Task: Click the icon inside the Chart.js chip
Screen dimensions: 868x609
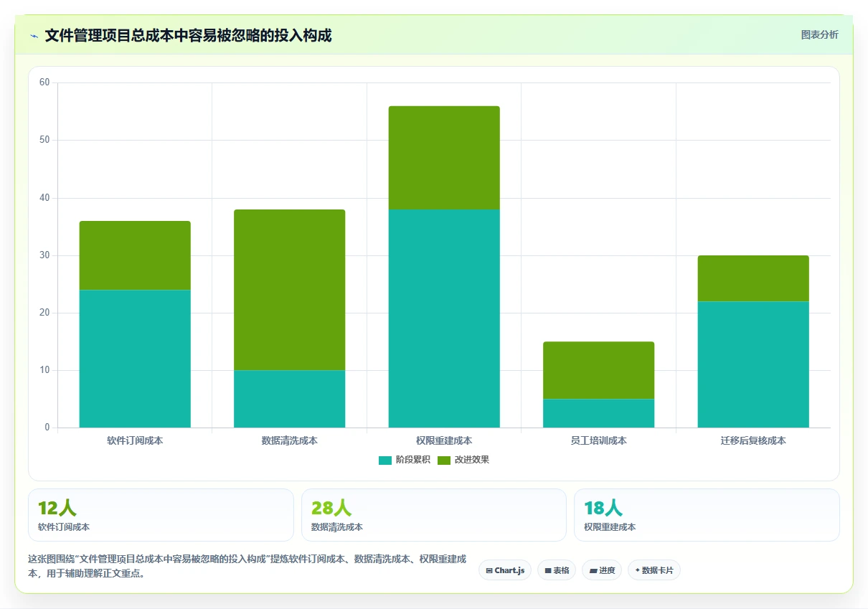Action: coord(489,571)
